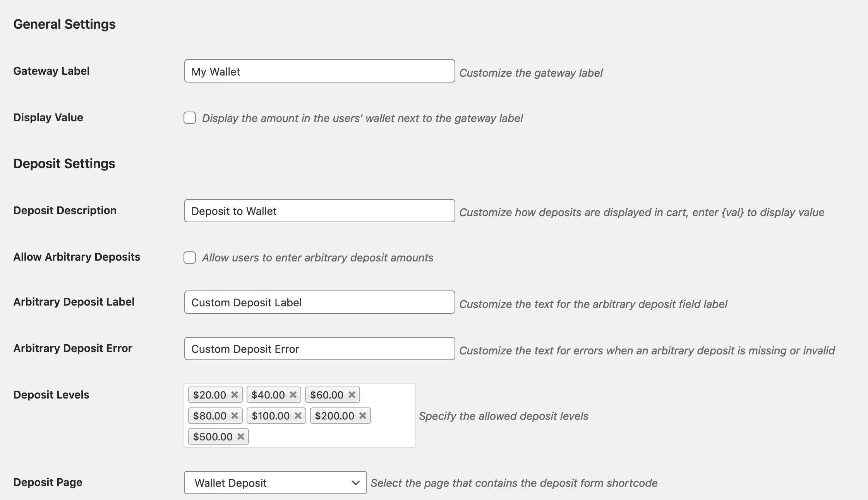The height and width of the screenshot is (500, 868).
Task: Edit the Arbitrary Deposit Error field
Action: (319, 349)
